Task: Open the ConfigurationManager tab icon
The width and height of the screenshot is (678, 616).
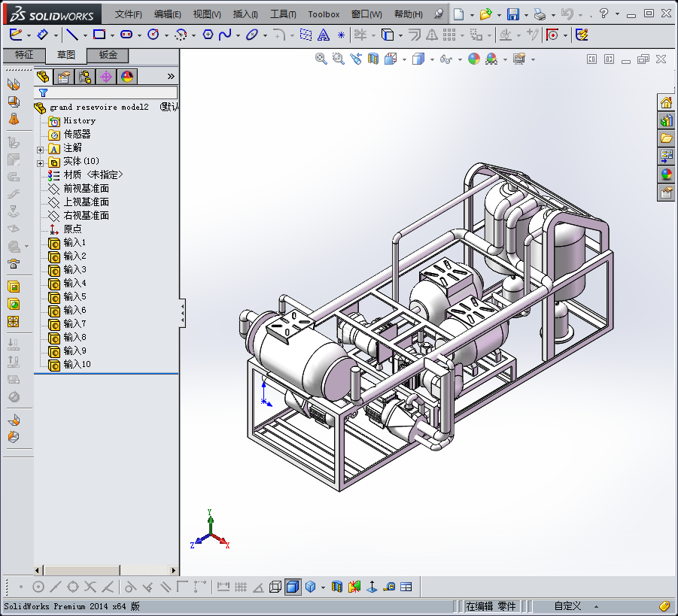Action: coord(85,76)
